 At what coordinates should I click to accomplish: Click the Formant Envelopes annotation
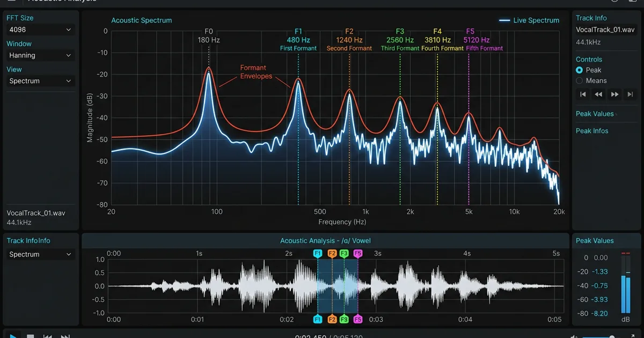point(256,72)
